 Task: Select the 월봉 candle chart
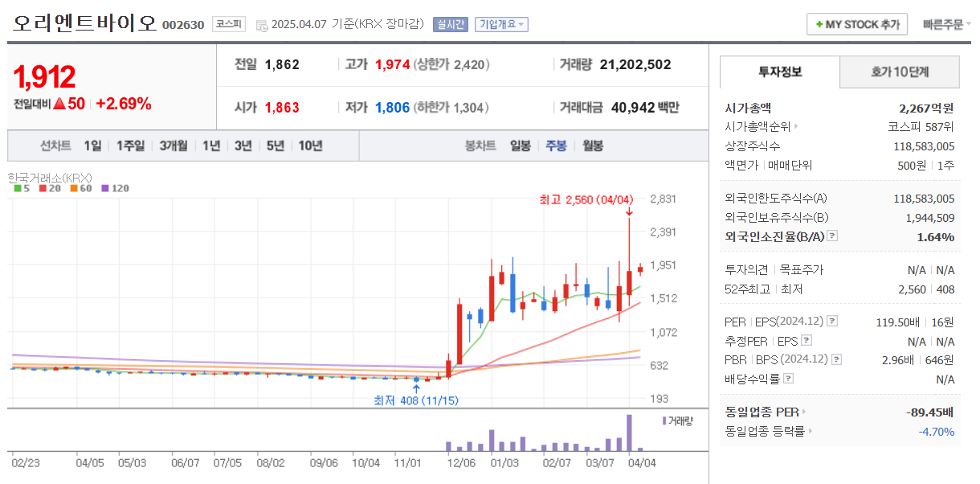pos(593,146)
